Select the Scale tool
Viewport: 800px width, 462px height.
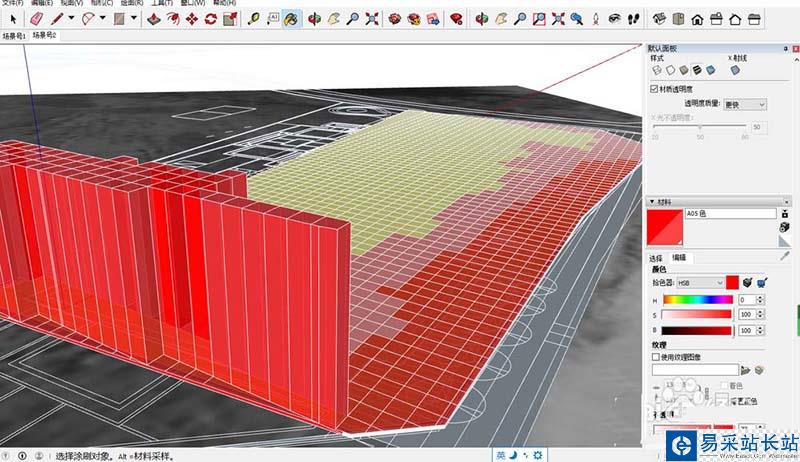[230, 19]
